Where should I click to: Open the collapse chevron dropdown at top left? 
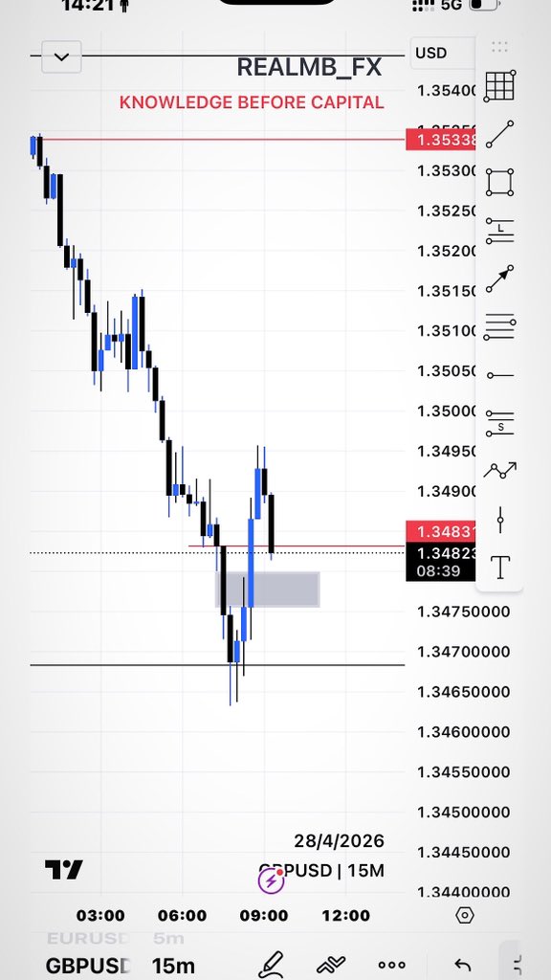pyautogui.click(x=61, y=56)
